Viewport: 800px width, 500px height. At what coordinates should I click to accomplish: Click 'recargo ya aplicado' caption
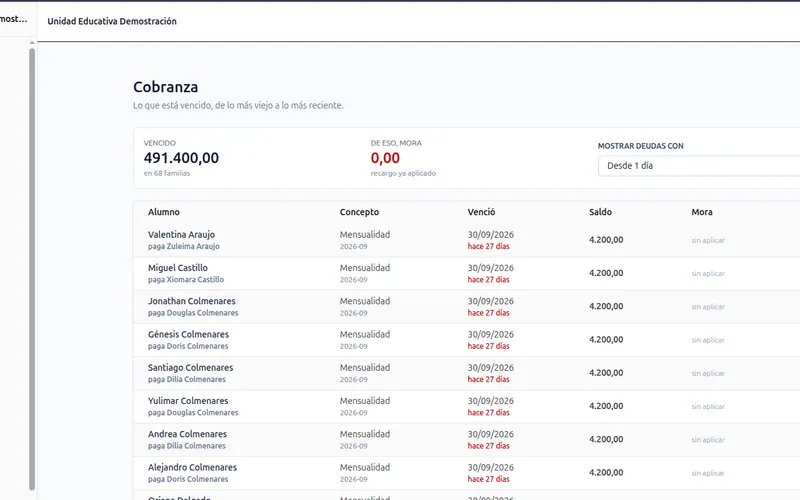[403, 173]
